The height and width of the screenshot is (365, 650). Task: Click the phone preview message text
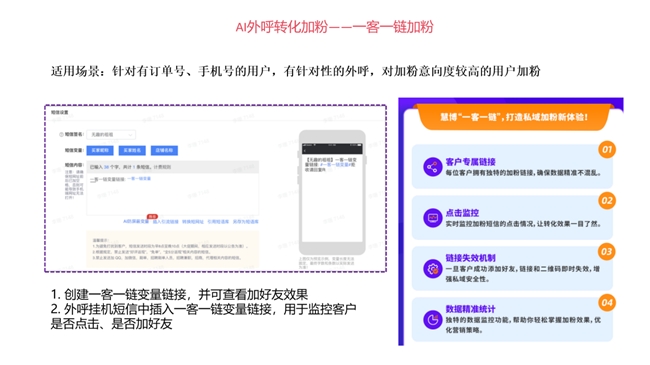pyautogui.click(x=330, y=164)
